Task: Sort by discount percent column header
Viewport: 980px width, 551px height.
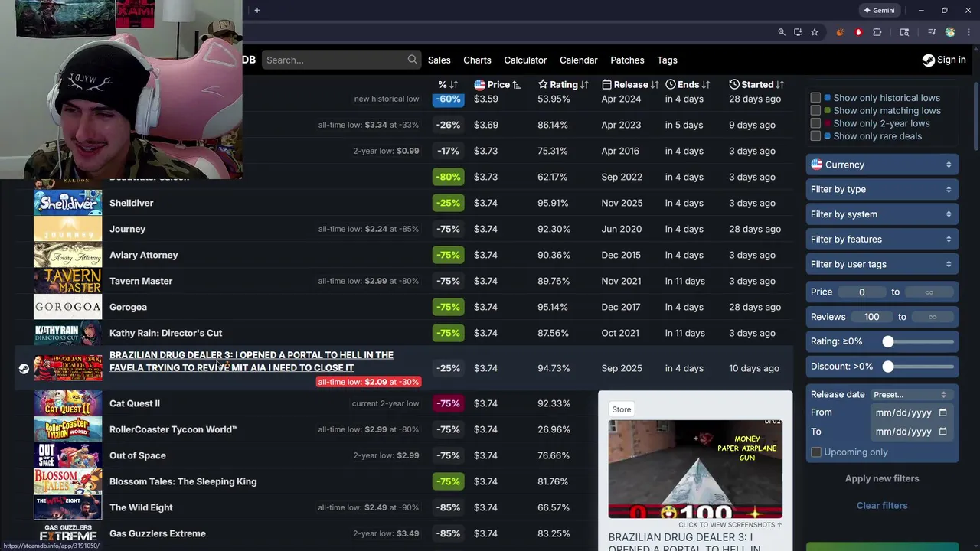Action: [x=448, y=84]
